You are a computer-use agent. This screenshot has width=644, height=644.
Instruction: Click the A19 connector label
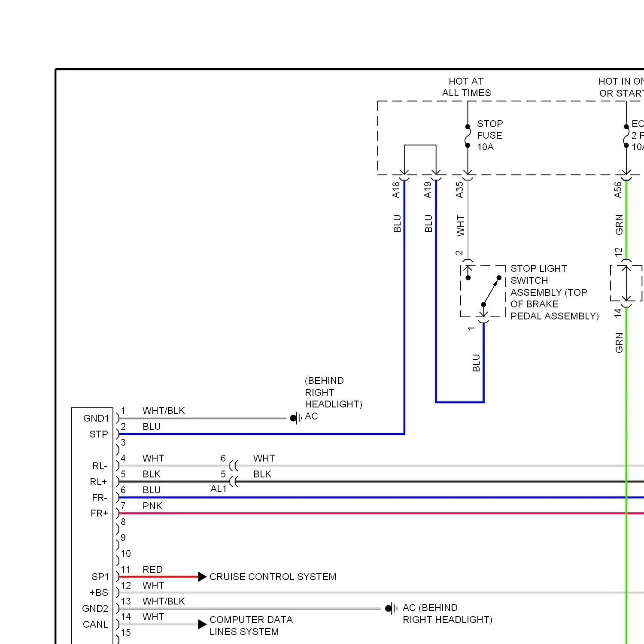tap(428, 190)
